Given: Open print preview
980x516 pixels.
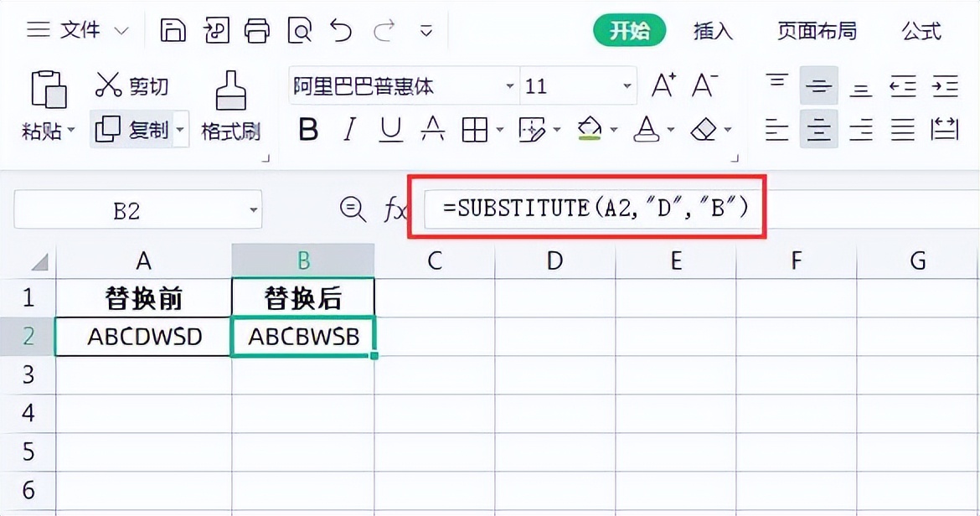Looking at the screenshot, I should [299, 29].
